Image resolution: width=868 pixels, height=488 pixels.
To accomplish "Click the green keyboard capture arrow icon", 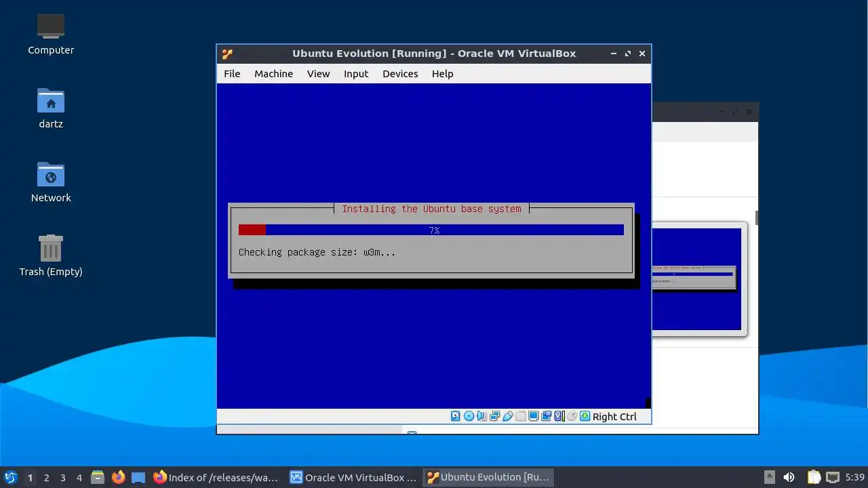I will 585,416.
